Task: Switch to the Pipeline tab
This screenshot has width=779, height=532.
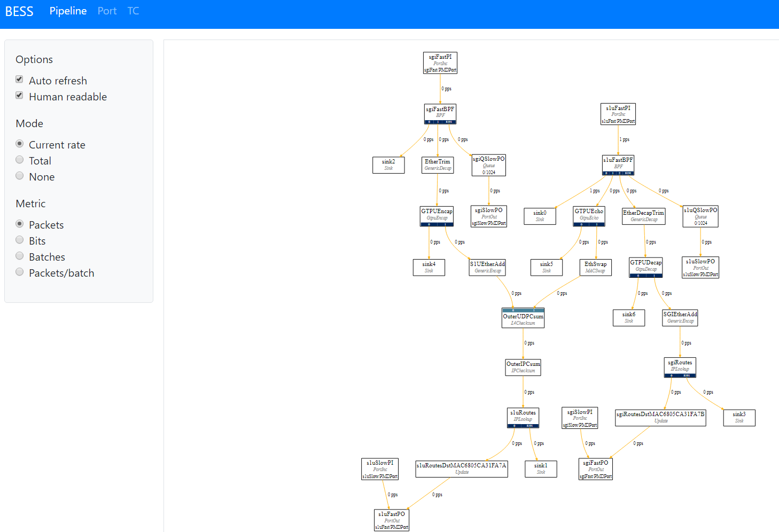Action: tap(68, 11)
